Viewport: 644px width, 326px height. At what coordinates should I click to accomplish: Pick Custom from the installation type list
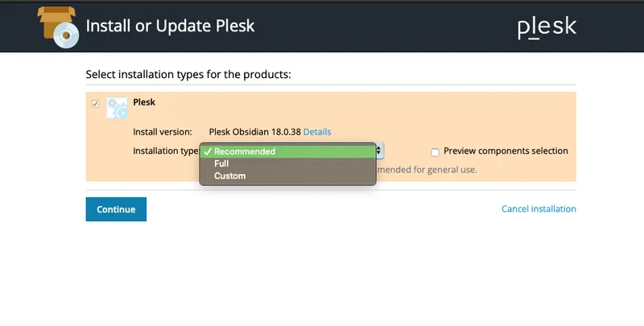click(229, 175)
